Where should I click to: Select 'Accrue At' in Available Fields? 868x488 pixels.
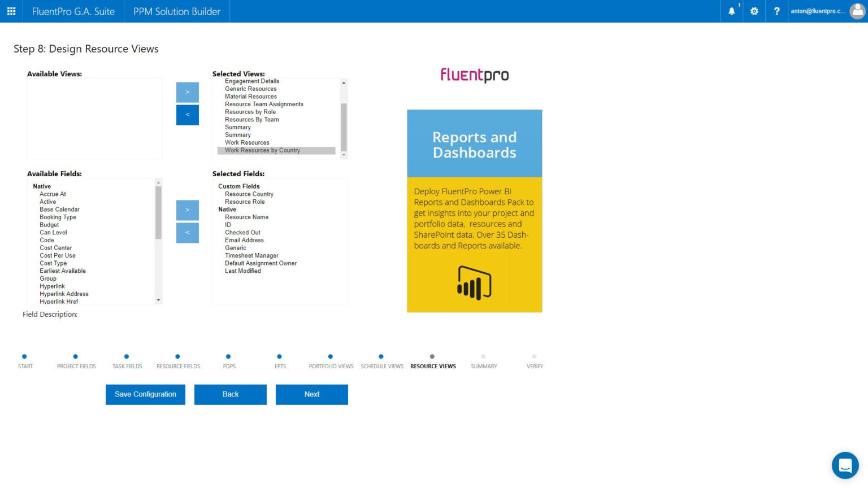pyautogui.click(x=53, y=194)
